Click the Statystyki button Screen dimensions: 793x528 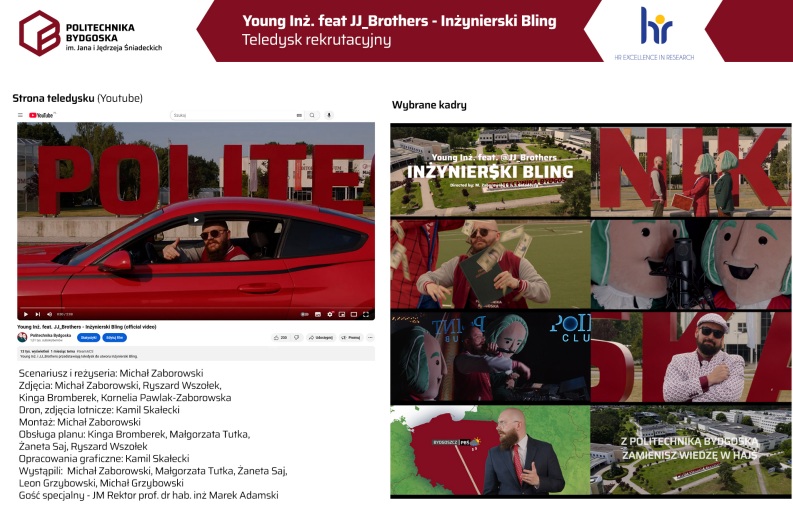[87, 338]
